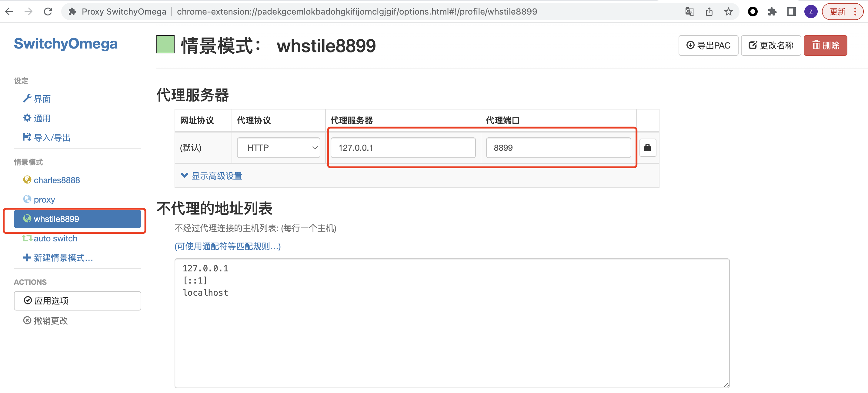Click the 代理服务器 IP address input field
Viewport: 868px width, 393px height.
click(403, 147)
